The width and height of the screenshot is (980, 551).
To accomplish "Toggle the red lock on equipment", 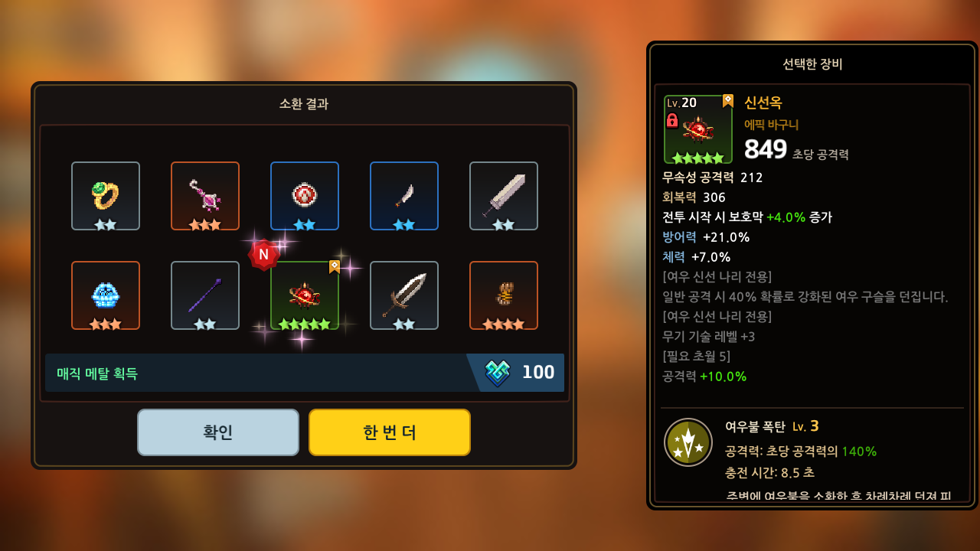I will tap(672, 120).
